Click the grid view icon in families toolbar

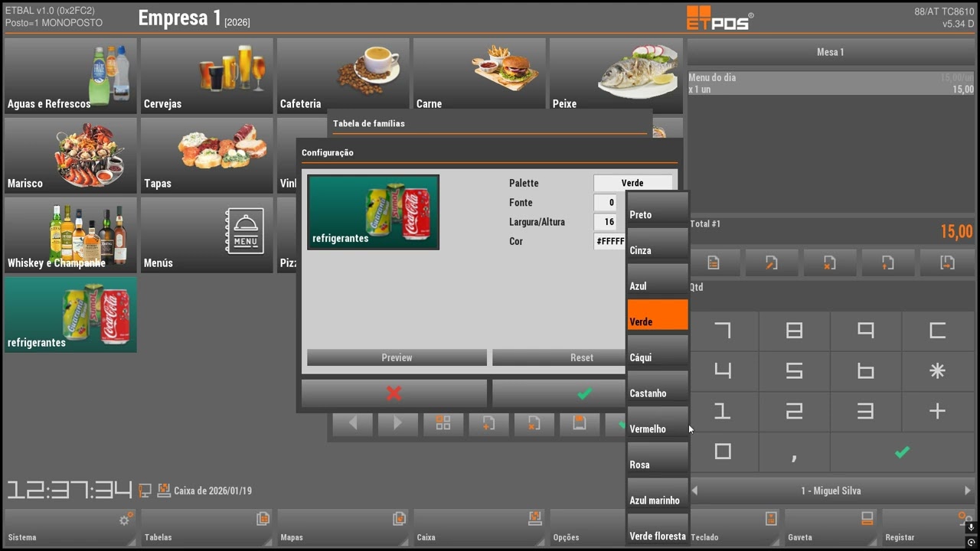point(443,423)
